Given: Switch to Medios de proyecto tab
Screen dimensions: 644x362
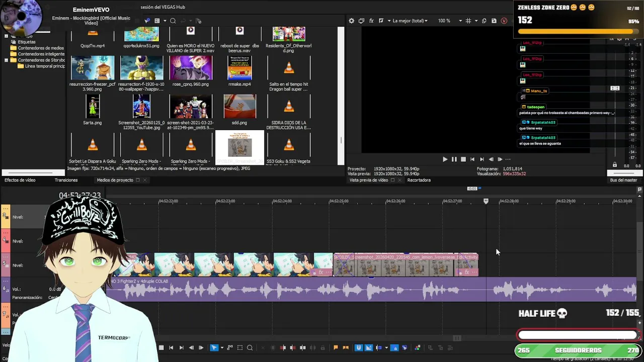Looking at the screenshot, I should (x=115, y=180).
